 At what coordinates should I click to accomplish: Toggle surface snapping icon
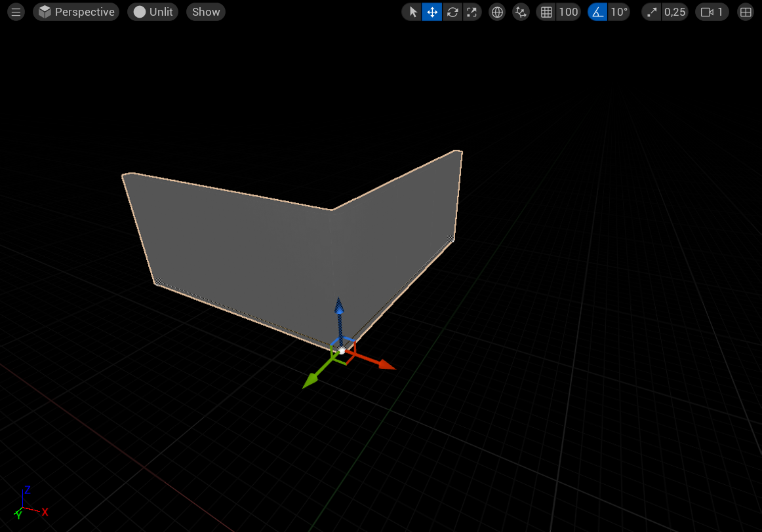click(x=521, y=12)
